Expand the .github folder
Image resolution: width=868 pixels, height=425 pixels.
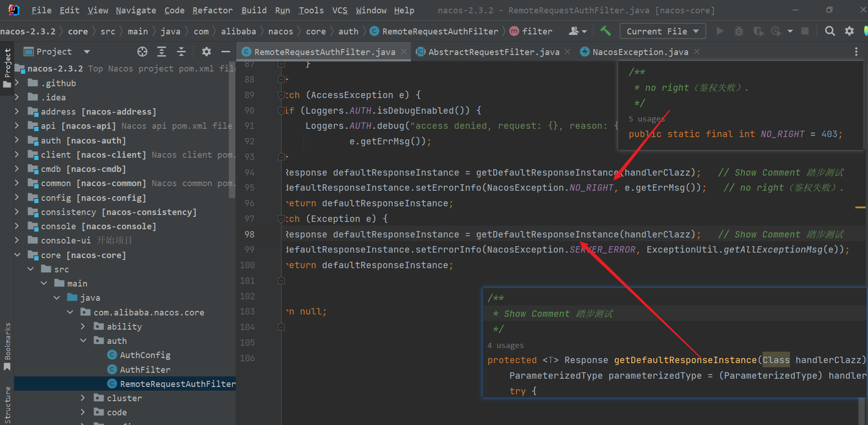point(17,83)
